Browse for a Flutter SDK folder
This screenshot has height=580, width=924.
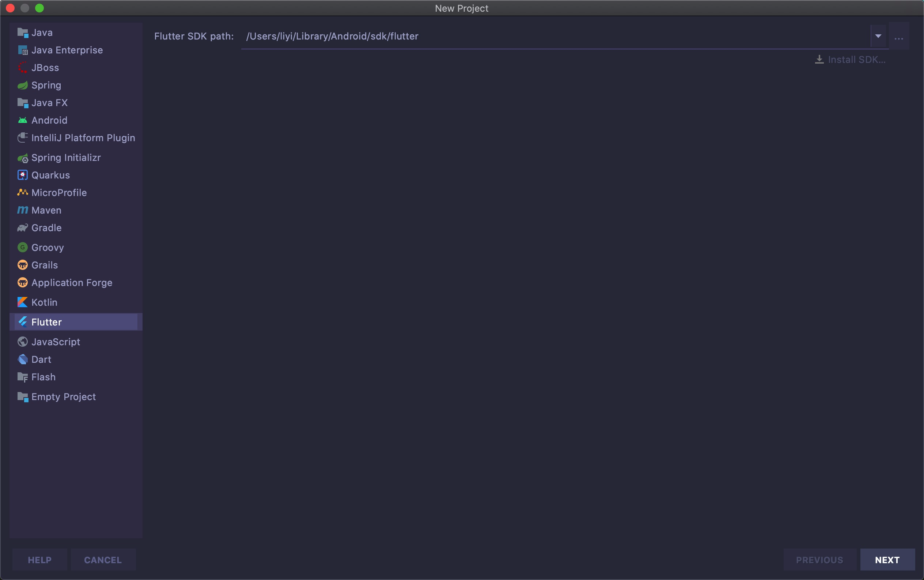[x=899, y=38]
